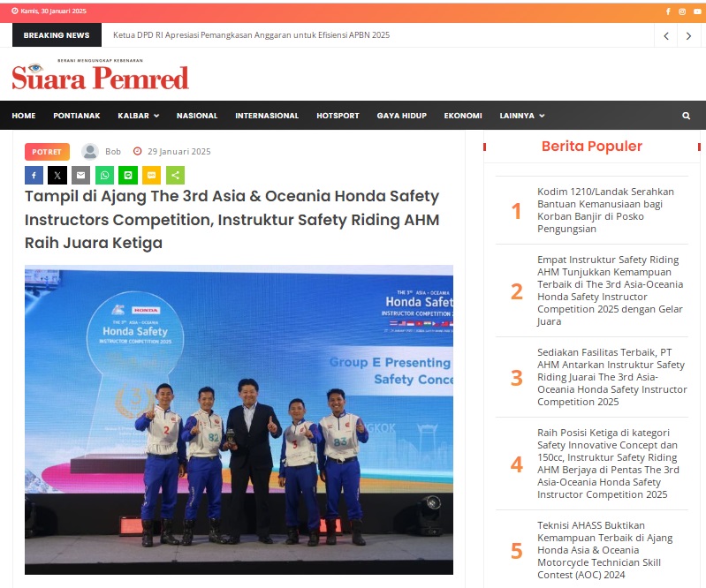This screenshot has width=706, height=588.
Task: Open the Ekonomi section
Action: tap(463, 116)
